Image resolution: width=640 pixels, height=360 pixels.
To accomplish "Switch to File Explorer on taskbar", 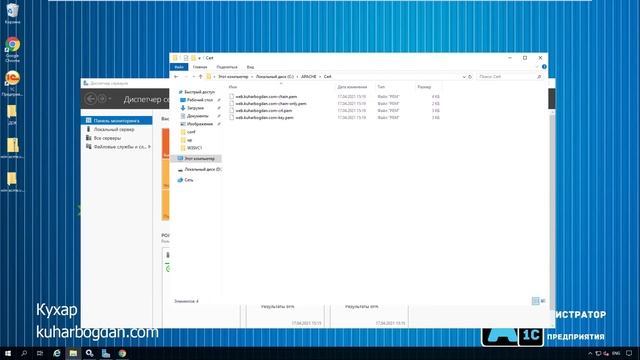I will click(73, 353).
